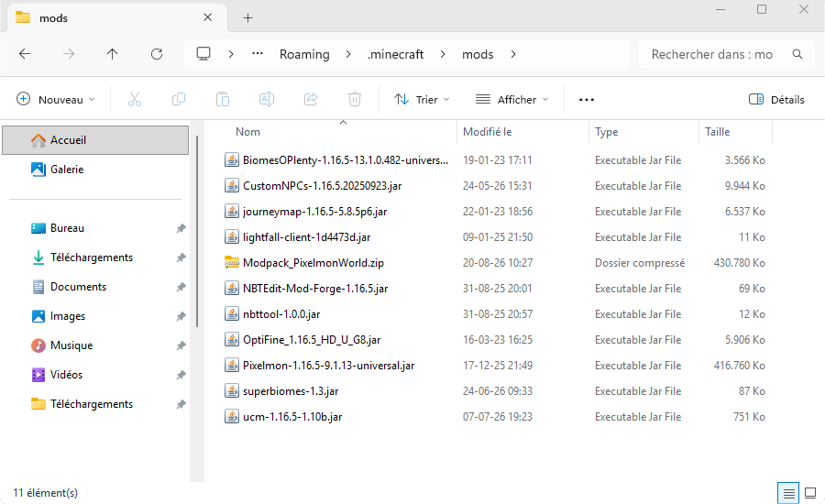Select the BiomesOPlenty jar file

pos(346,160)
